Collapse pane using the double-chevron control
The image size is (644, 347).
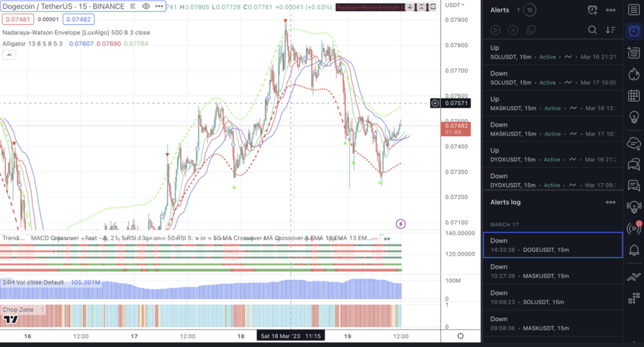click(421, 7)
